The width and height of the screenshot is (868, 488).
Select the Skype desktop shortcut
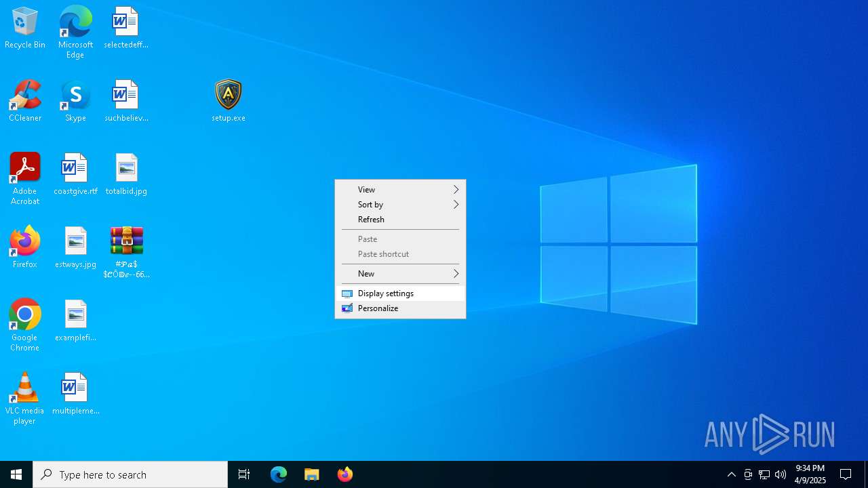tap(75, 101)
